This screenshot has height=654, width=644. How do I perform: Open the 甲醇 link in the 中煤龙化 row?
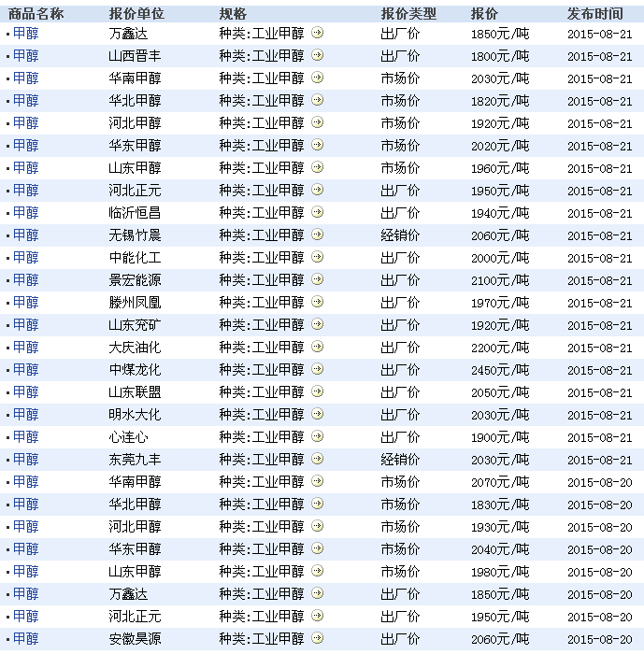(26, 370)
